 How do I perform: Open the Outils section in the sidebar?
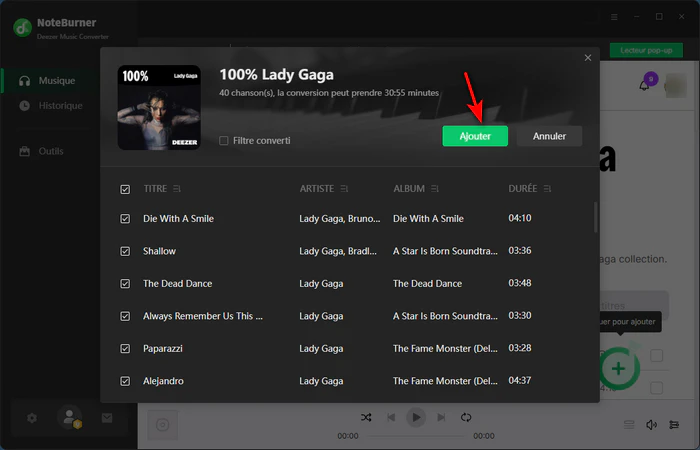42,151
